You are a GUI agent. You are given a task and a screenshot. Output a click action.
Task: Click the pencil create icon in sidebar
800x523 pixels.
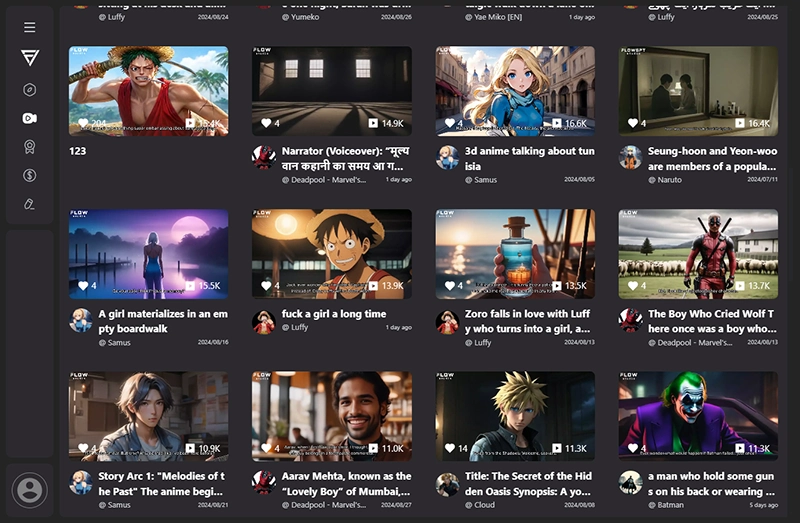pyautogui.click(x=30, y=204)
